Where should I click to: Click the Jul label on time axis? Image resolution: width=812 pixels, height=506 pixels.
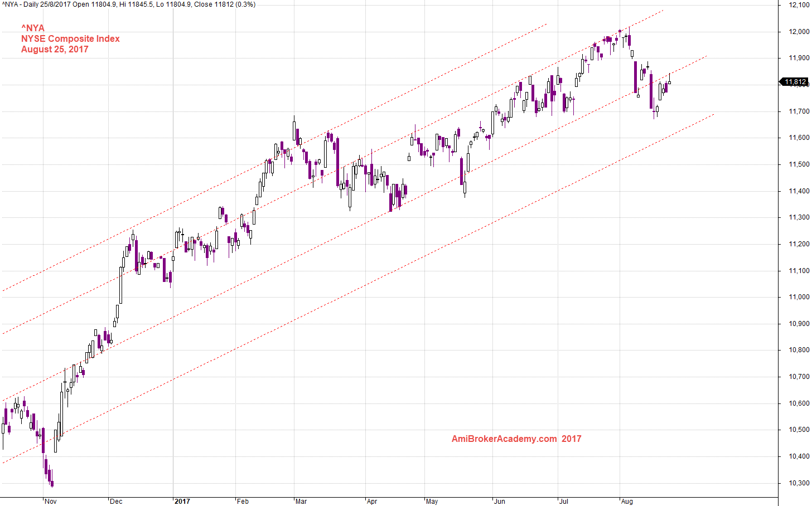point(564,502)
